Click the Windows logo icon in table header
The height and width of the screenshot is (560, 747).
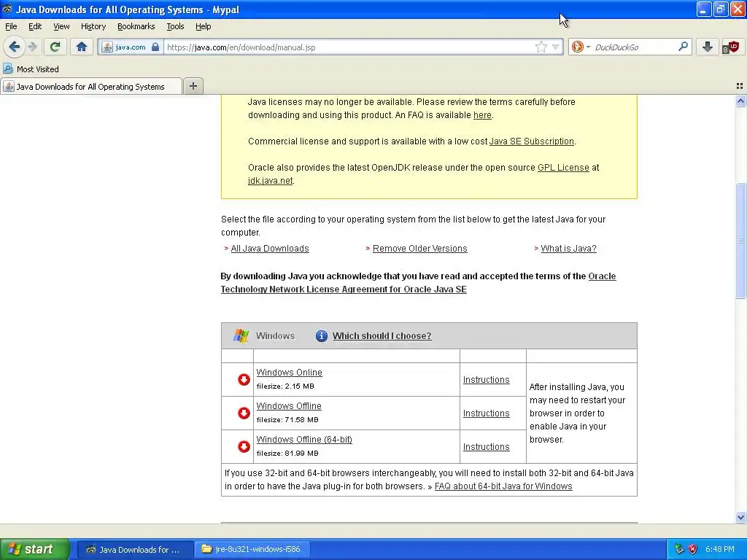[241, 335]
